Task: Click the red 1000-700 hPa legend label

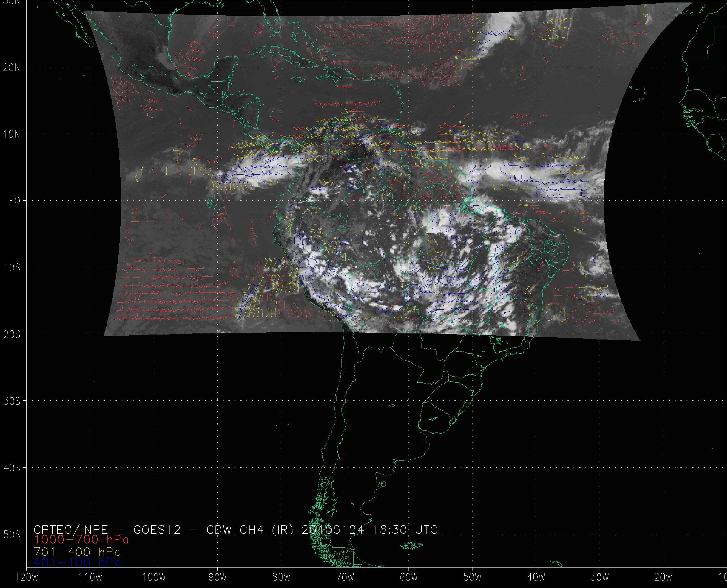Action: (x=81, y=540)
